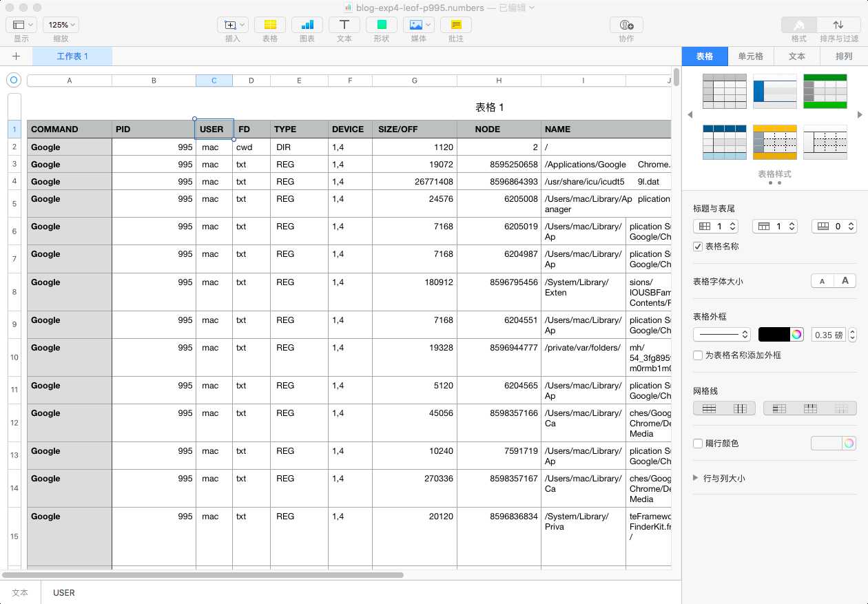The image size is (868, 604).
Task: Click the black outline color swatch
Action: pyautogui.click(x=774, y=335)
